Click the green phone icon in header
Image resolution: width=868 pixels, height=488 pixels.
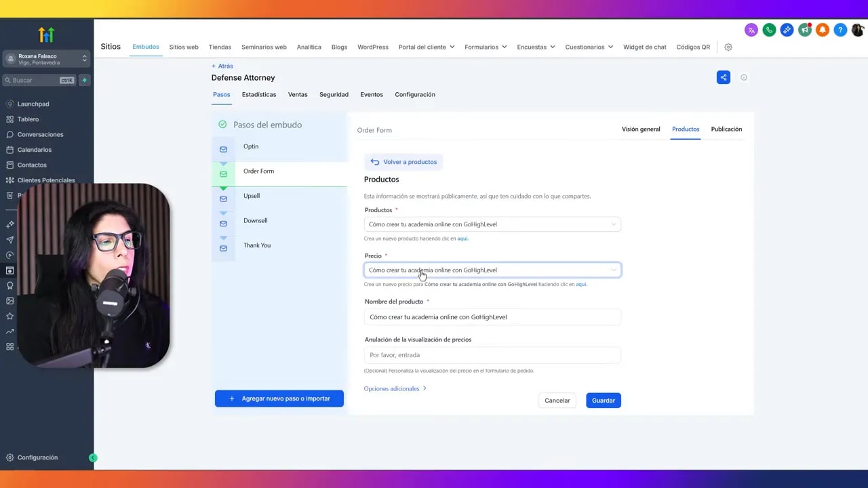pyautogui.click(x=769, y=30)
